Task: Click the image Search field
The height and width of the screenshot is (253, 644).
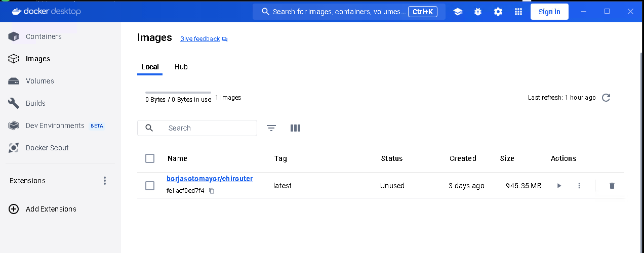Action: pos(197,128)
